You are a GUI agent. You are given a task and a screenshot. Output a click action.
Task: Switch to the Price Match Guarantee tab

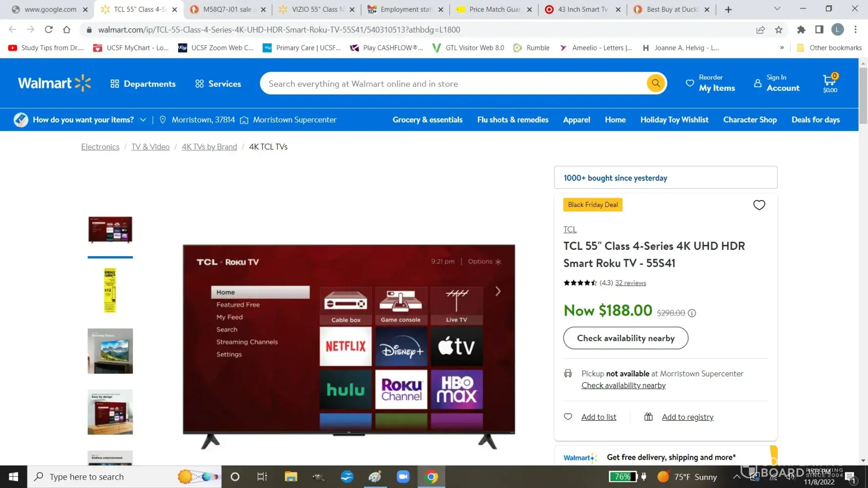(x=493, y=9)
